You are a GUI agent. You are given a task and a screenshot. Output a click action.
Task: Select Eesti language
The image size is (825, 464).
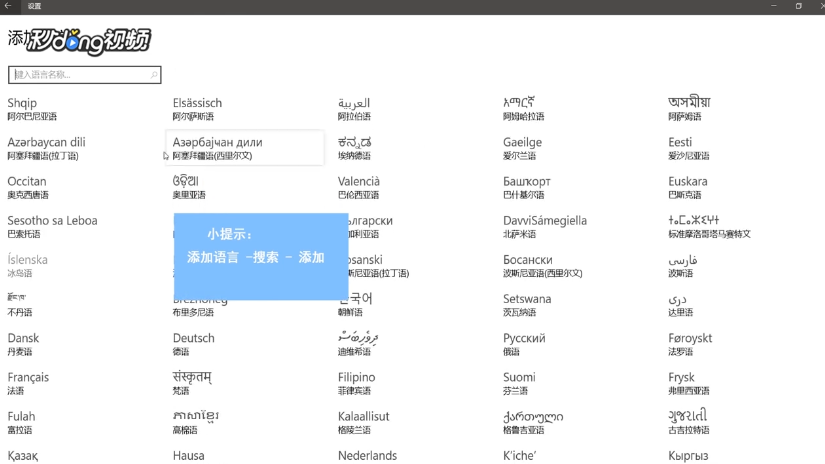coord(689,148)
